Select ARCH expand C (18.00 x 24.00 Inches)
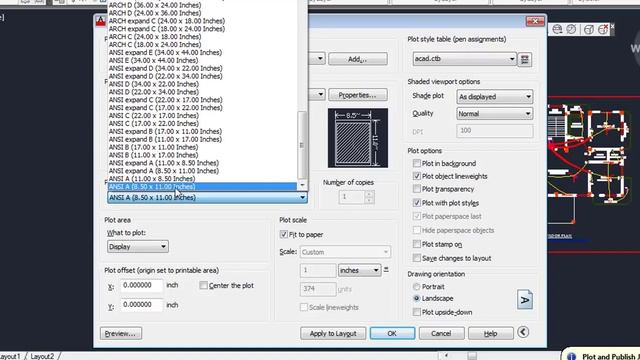This screenshot has width=640, height=360. click(167, 29)
